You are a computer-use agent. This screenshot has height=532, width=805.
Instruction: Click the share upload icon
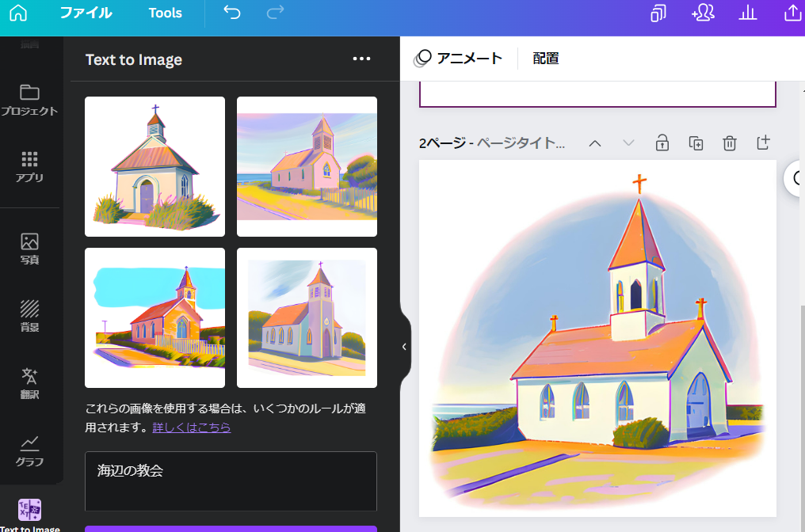792,13
